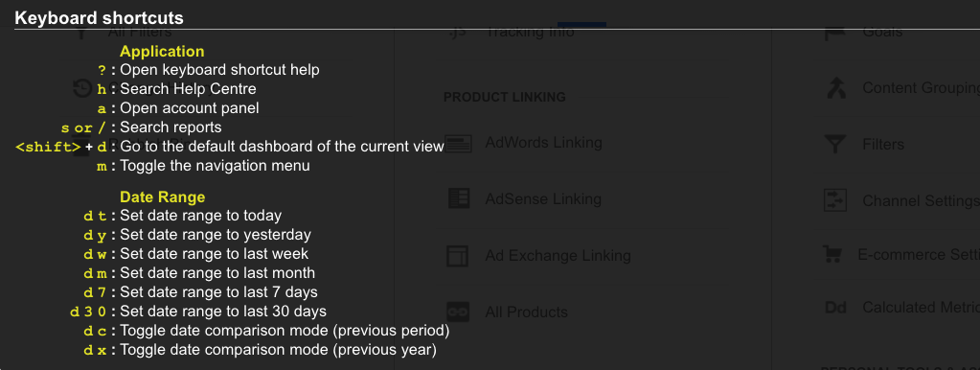980x370 pixels.
Task: Open All Products page
Action: pyautogui.click(x=526, y=312)
